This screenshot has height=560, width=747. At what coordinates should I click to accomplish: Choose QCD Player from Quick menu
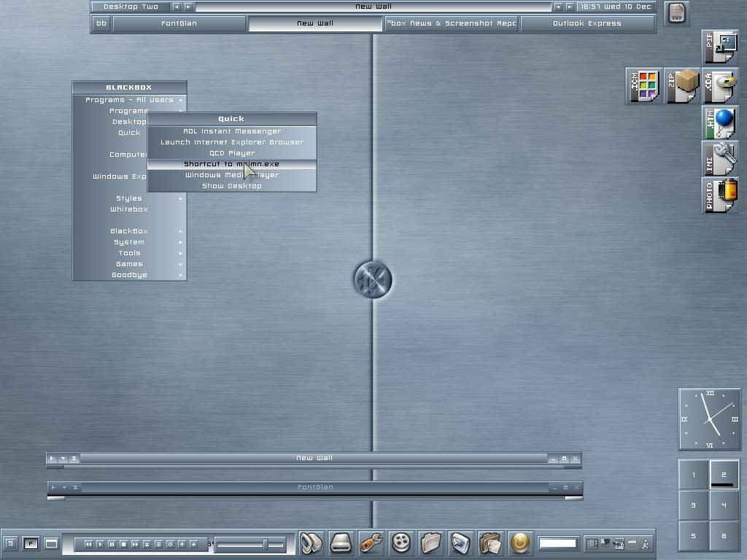232,153
